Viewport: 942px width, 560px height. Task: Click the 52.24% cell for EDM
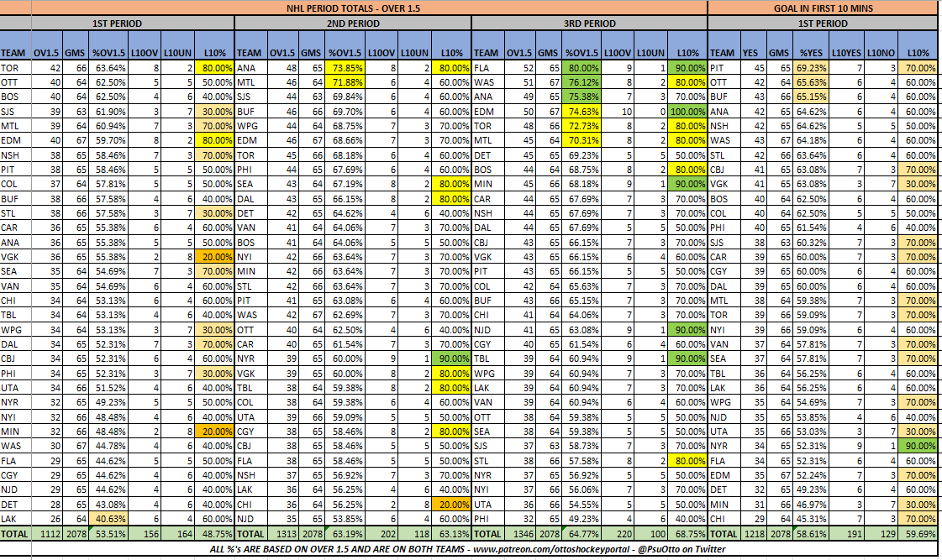pos(811,475)
